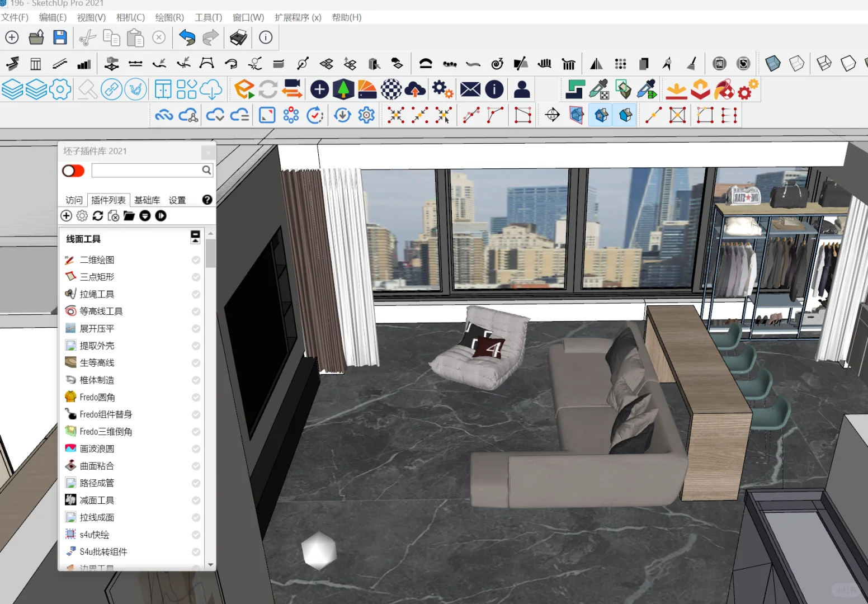This screenshot has height=604, width=868.
Task: Toggle the check mark for 路径成管
Action: (196, 483)
